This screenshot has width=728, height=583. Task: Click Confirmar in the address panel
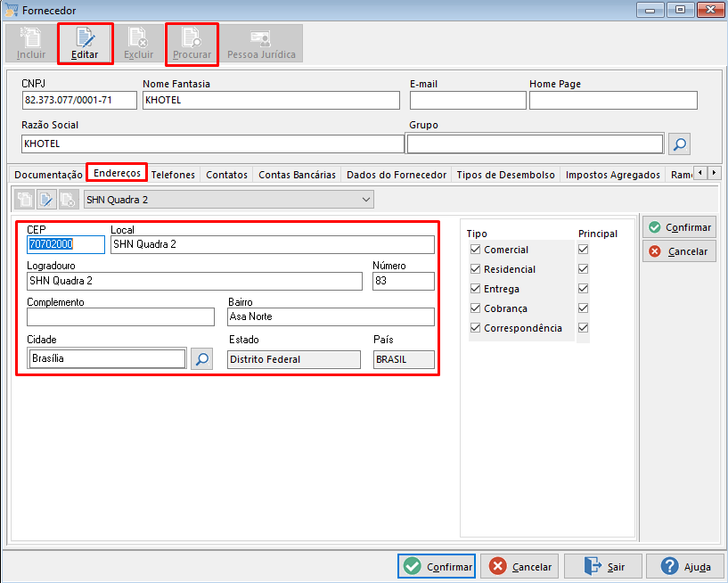click(680, 227)
